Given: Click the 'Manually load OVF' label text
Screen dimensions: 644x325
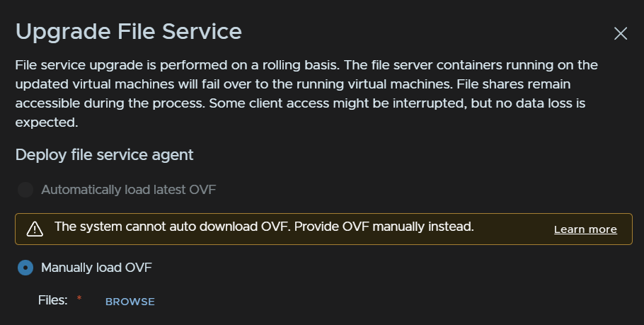Looking at the screenshot, I should [96, 268].
